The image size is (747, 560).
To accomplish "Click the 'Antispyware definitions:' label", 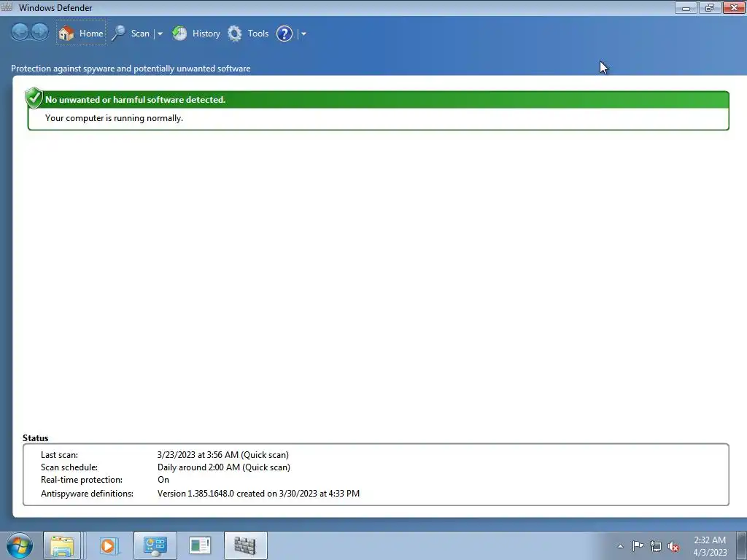I will 88,494.
